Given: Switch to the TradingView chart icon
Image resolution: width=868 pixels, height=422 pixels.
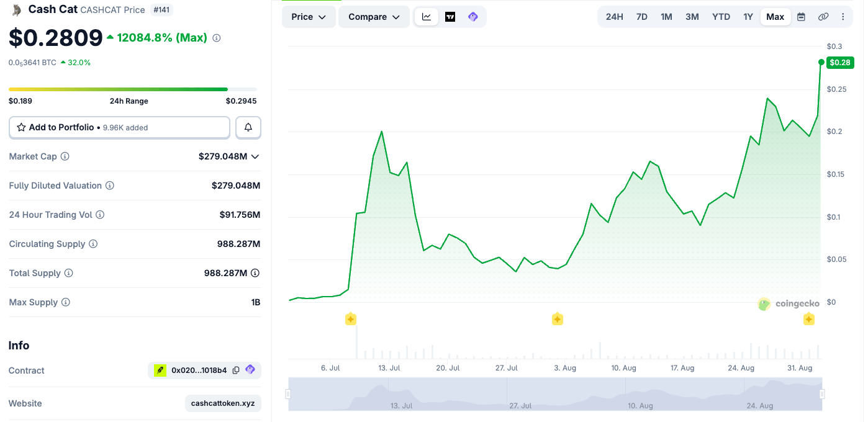Looking at the screenshot, I should coord(450,17).
